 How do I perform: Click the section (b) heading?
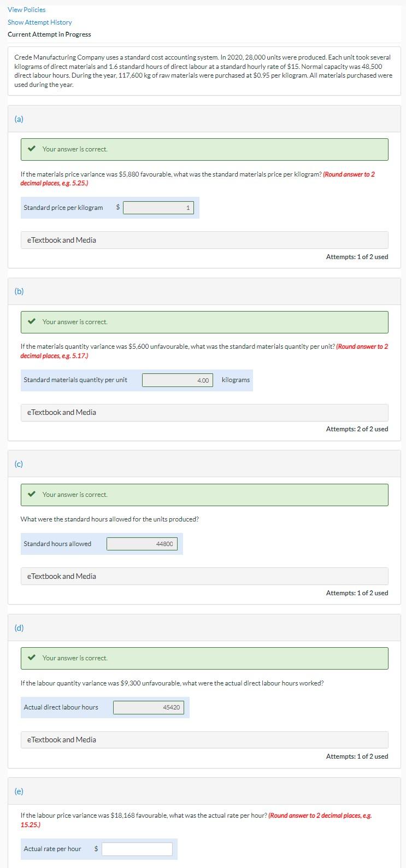click(19, 291)
